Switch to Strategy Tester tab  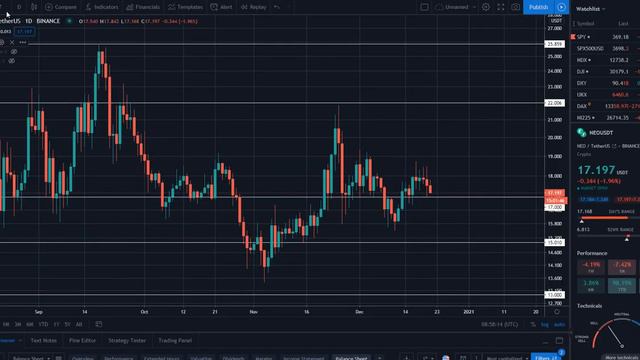(x=127, y=340)
